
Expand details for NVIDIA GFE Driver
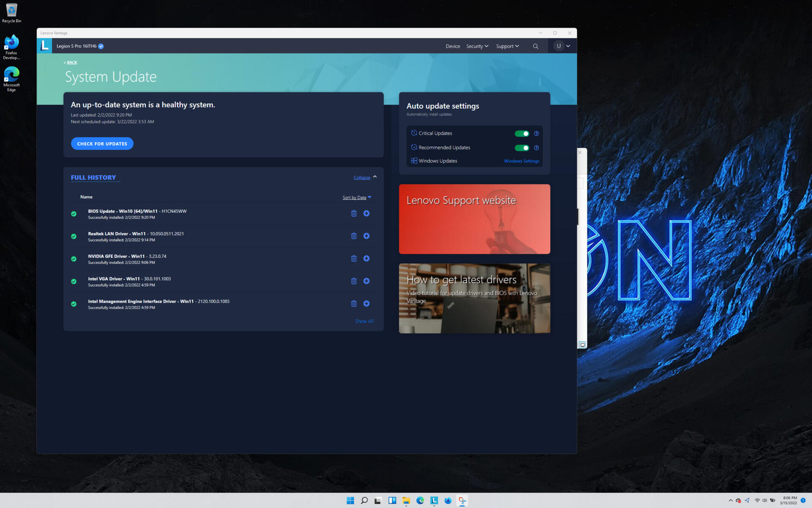click(367, 258)
